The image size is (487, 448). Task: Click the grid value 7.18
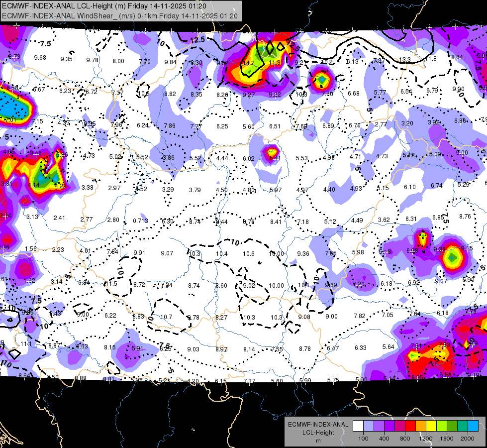click(x=303, y=222)
